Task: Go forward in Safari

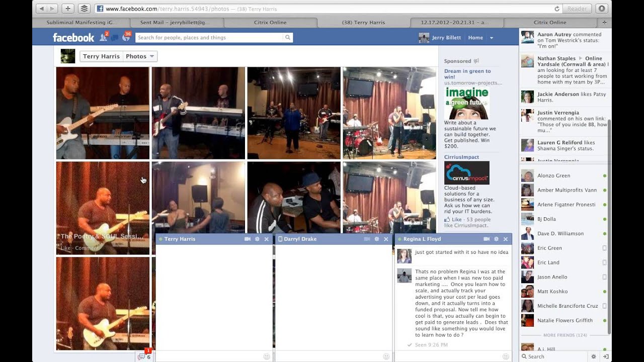Action: coord(52,9)
